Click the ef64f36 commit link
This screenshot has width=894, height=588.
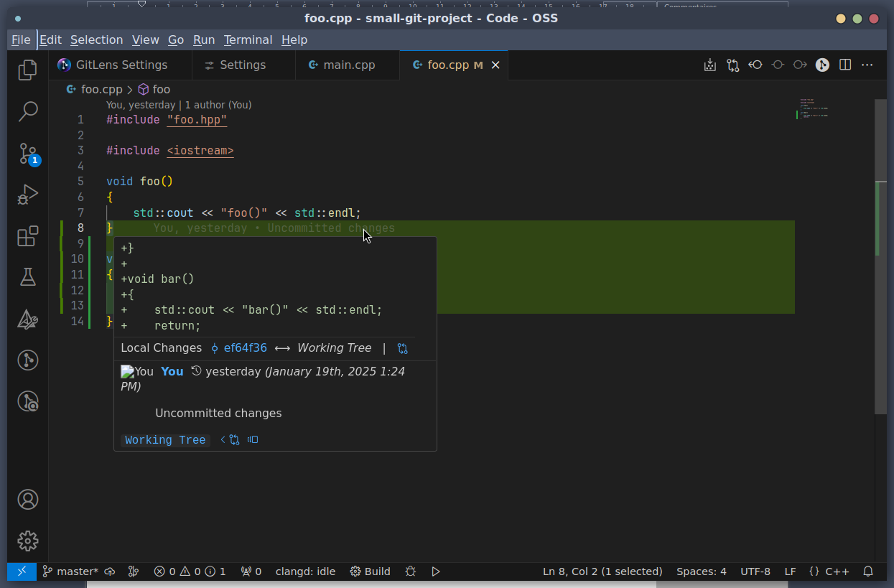point(245,348)
